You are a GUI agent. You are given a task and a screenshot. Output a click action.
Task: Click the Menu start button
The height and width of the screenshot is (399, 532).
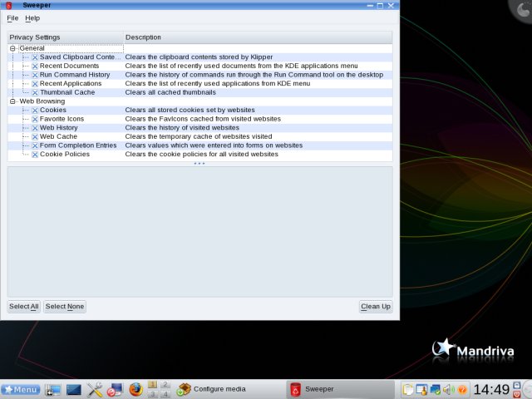tap(21, 389)
